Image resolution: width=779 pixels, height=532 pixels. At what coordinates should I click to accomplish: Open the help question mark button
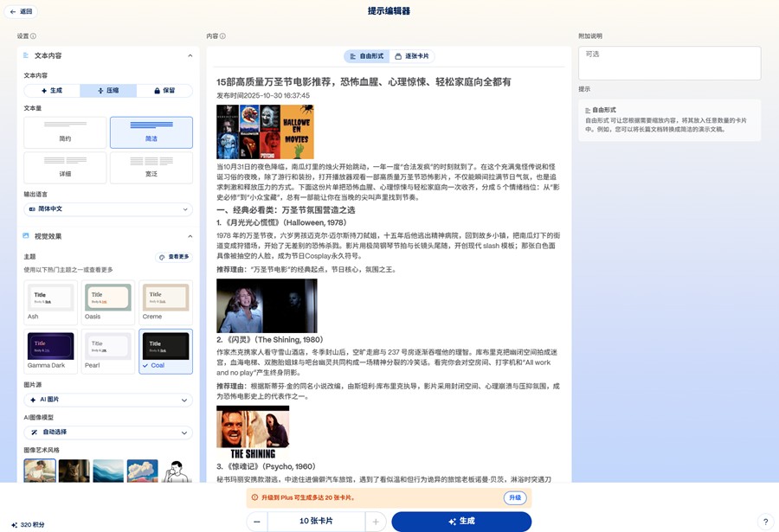tap(764, 522)
